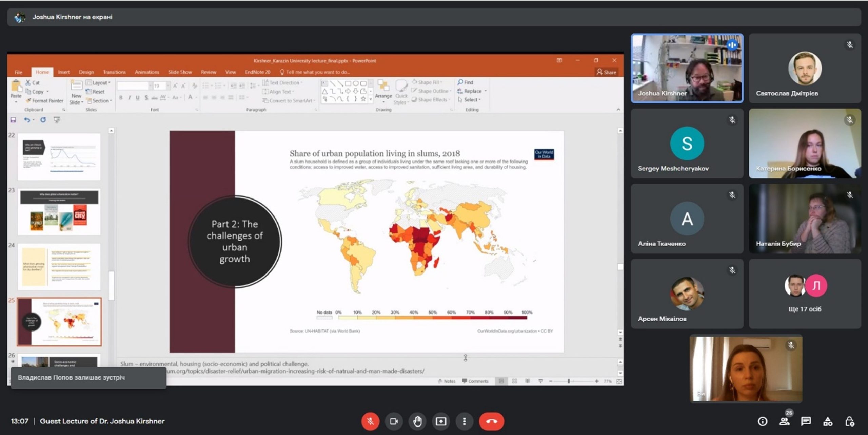Viewport: 868px width, 435px height.
Task: Leave the call with red button
Action: pyautogui.click(x=491, y=421)
